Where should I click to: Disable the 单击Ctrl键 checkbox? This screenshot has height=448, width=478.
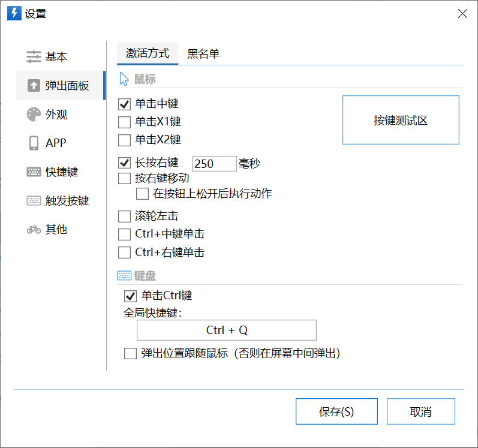130,296
